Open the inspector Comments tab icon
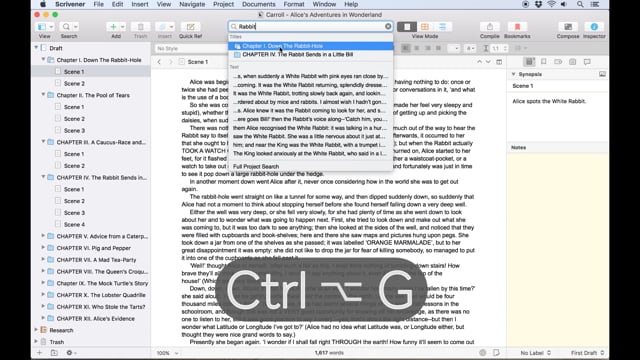 tap(587, 62)
